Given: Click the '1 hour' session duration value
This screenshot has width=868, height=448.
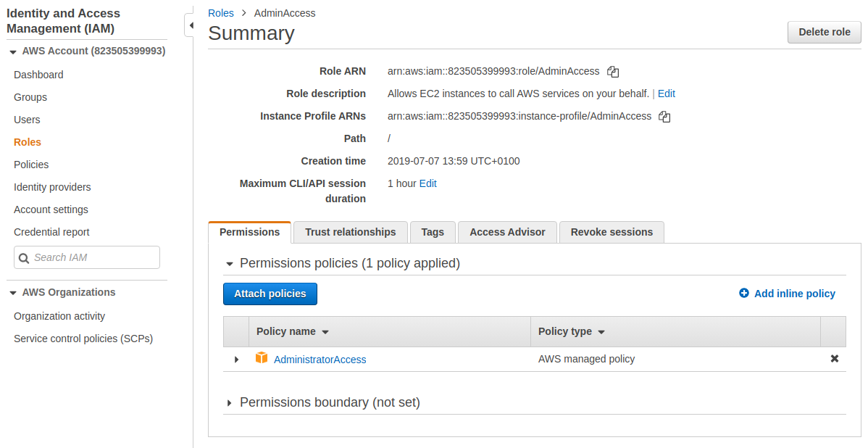Looking at the screenshot, I should (402, 183).
